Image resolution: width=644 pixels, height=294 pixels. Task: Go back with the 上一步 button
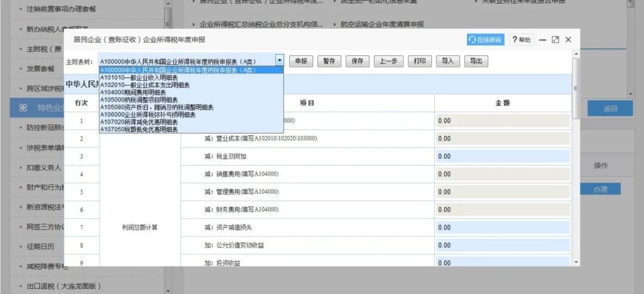click(x=389, y=61)
